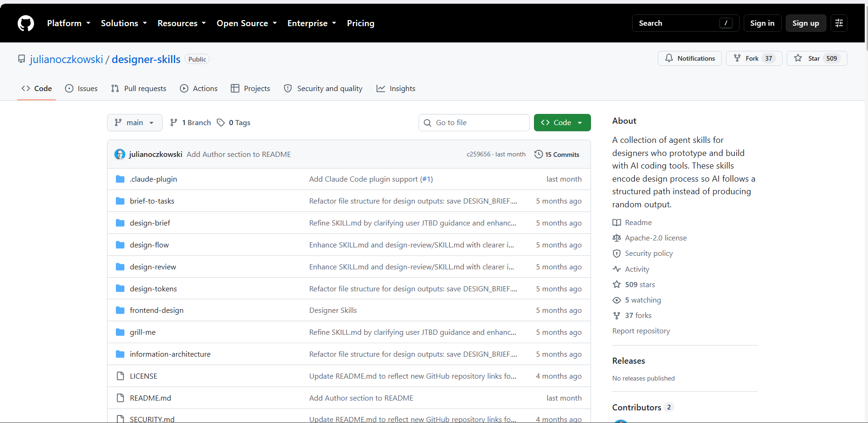Open the Insights tab
Screen dimensions: 868x423
coord(396,89)
